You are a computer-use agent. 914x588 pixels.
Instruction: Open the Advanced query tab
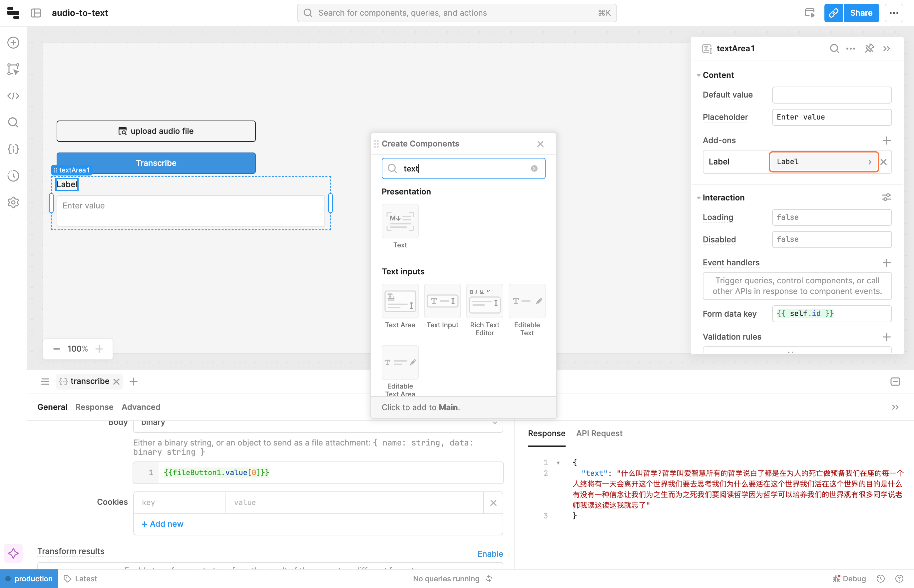[141, 407]
